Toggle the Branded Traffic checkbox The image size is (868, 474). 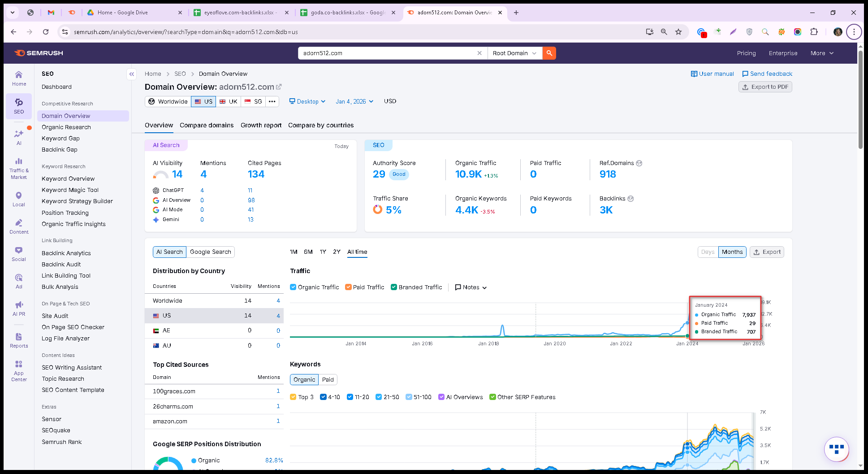tap(394, 287)
